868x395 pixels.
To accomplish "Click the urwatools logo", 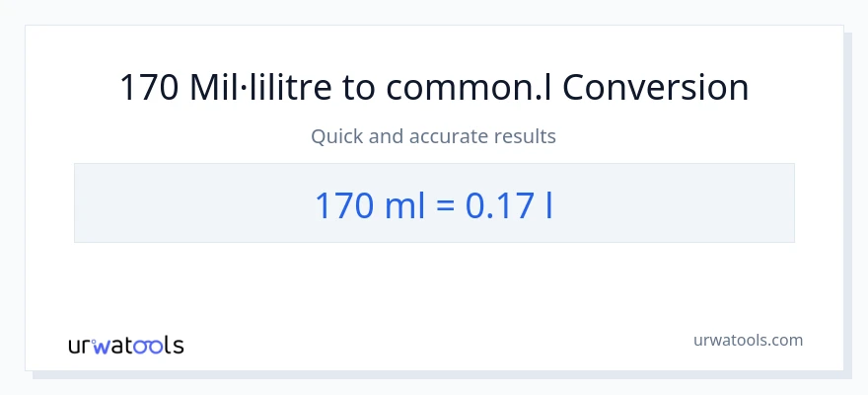I will tap(125, 345).
